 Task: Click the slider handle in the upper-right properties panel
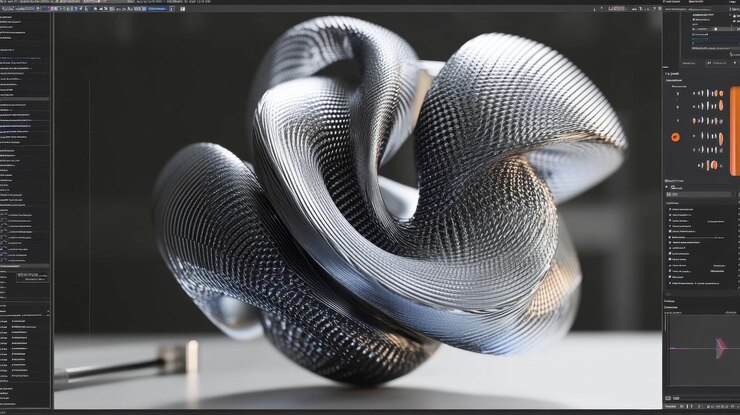pos(715,29)
